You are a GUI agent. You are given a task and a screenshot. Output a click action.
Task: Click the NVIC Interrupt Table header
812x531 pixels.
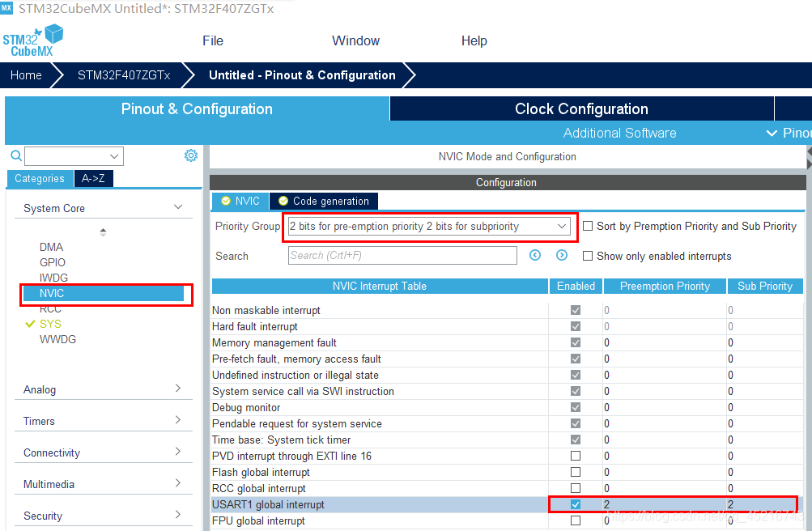pos(380,286)
